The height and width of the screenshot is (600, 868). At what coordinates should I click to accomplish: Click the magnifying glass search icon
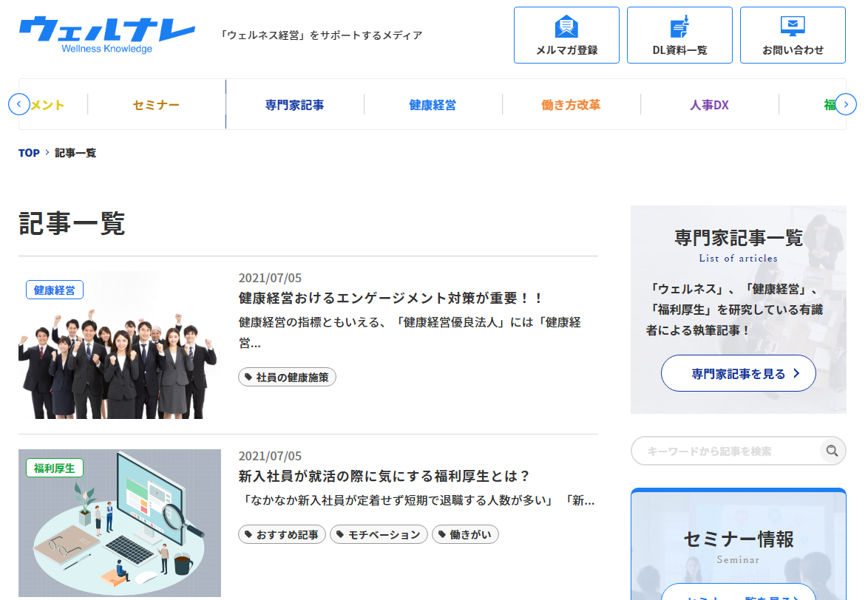click(833, 451)
